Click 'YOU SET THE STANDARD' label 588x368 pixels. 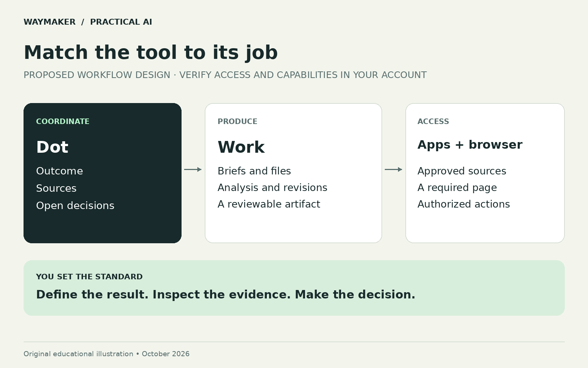(x=89, y=277)
